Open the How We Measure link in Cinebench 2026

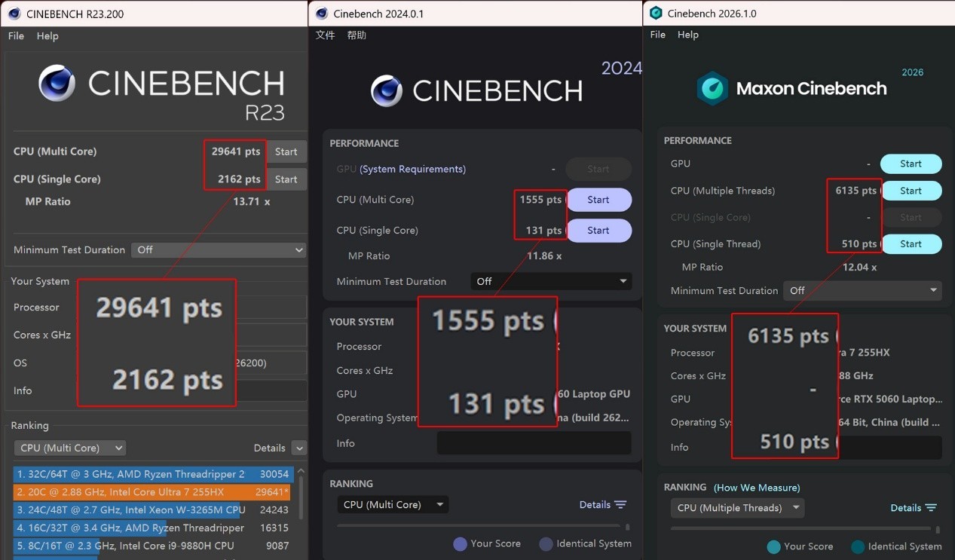[x=757, y=488]
